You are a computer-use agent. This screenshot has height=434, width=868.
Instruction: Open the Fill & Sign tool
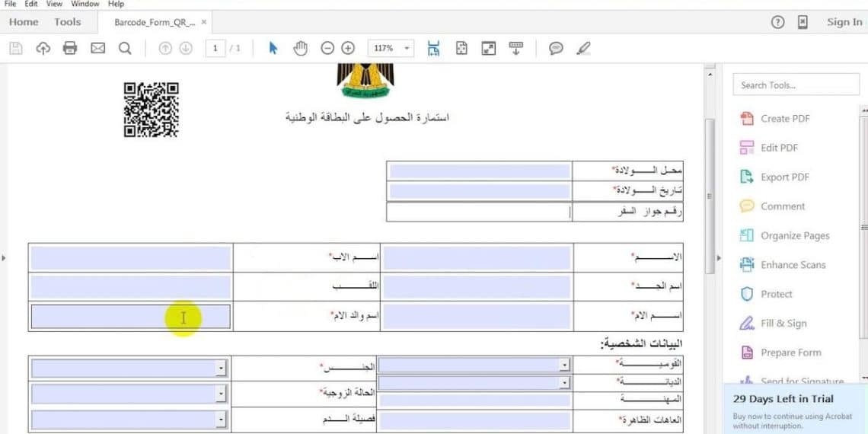[x=774, y=324]
